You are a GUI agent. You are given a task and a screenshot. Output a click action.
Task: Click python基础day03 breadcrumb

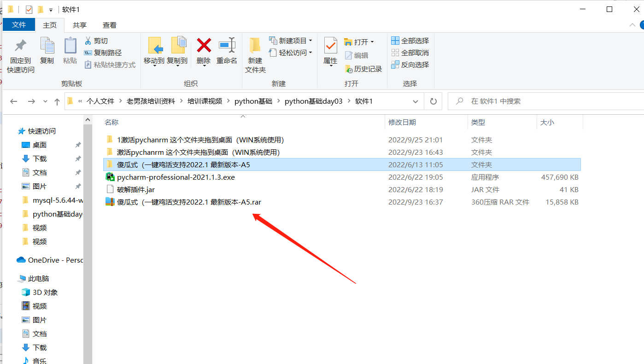click(314, 101)
